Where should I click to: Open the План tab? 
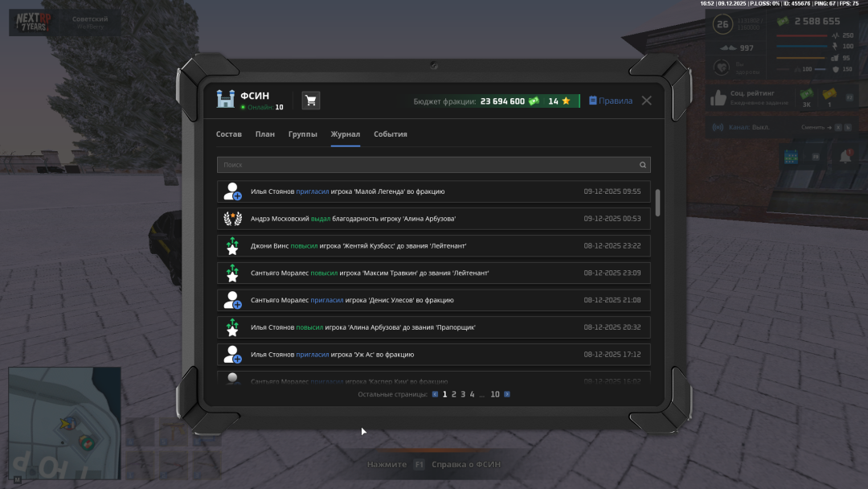coord(265,134)
